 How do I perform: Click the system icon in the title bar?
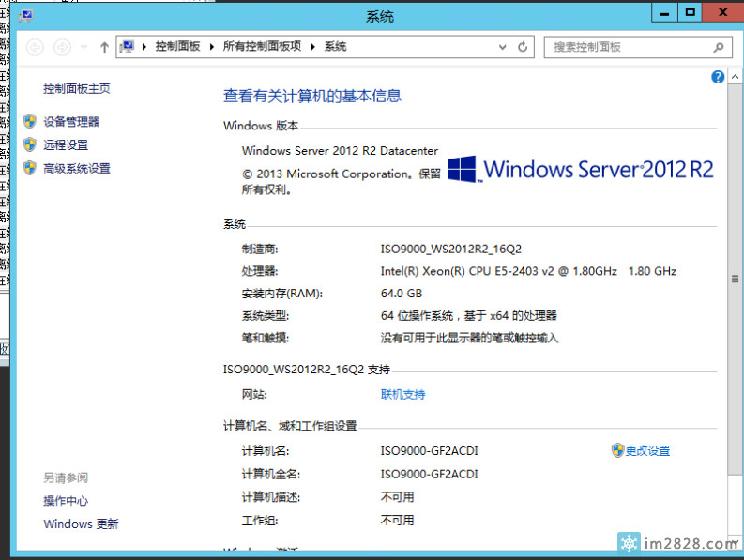pyautogui.click(x=25, y=14)
